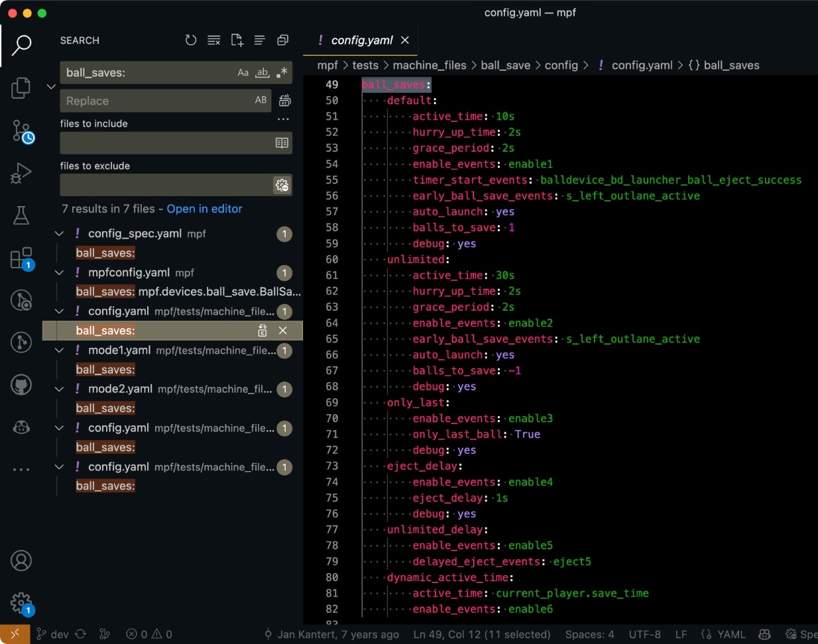
Task: Collapse the replace field toggle chevron
Action: coord(51,87)
